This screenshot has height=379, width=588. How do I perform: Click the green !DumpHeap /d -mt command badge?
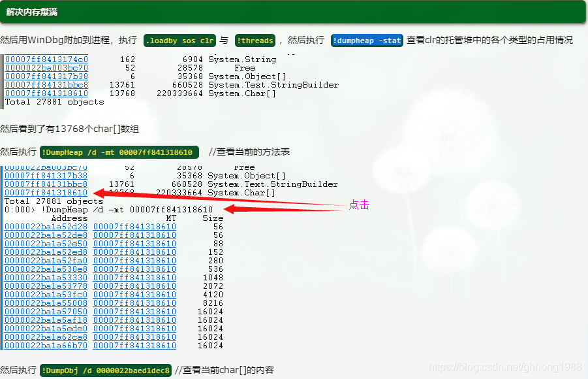click(x=119, y=152)
